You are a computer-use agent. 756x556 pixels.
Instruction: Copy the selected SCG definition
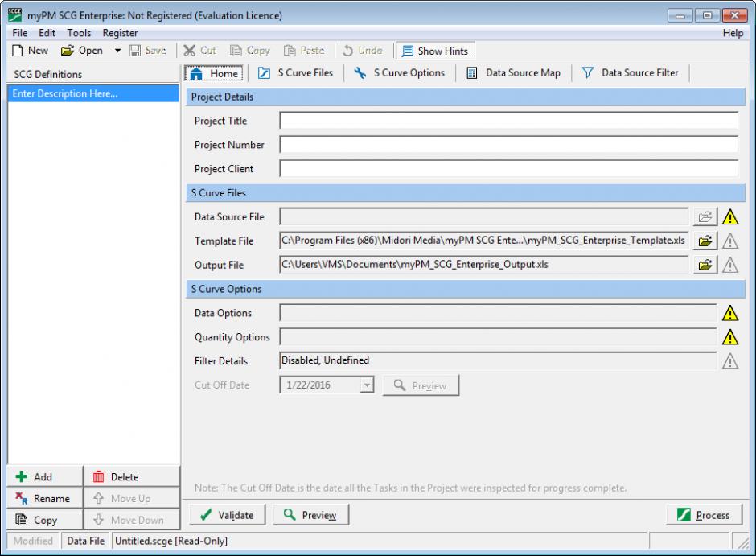45,520
